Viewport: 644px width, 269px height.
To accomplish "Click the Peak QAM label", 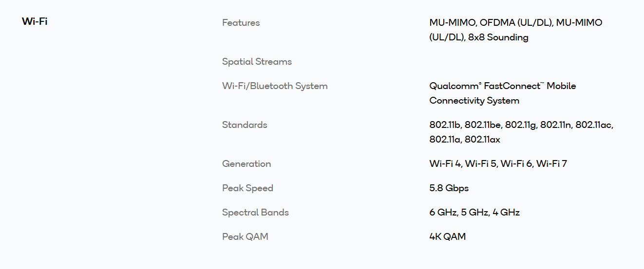I will tap(245, 236).
